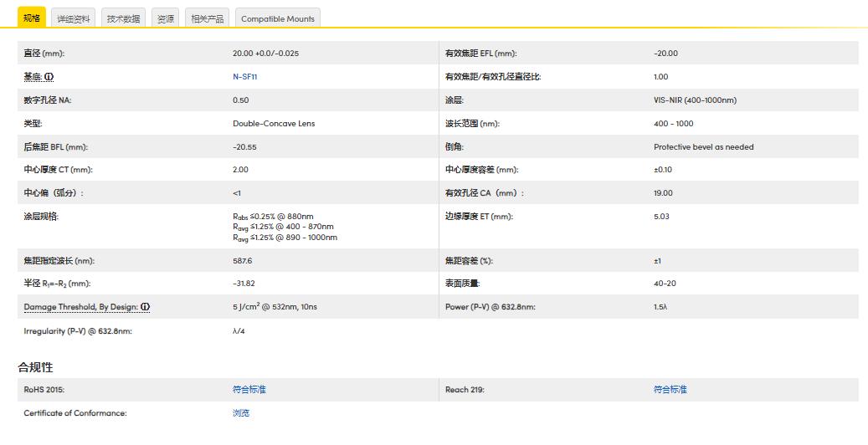Click the Reach 219 符合标准 link
This screenshot has width=868, height=445.
(x=670, y=390)
